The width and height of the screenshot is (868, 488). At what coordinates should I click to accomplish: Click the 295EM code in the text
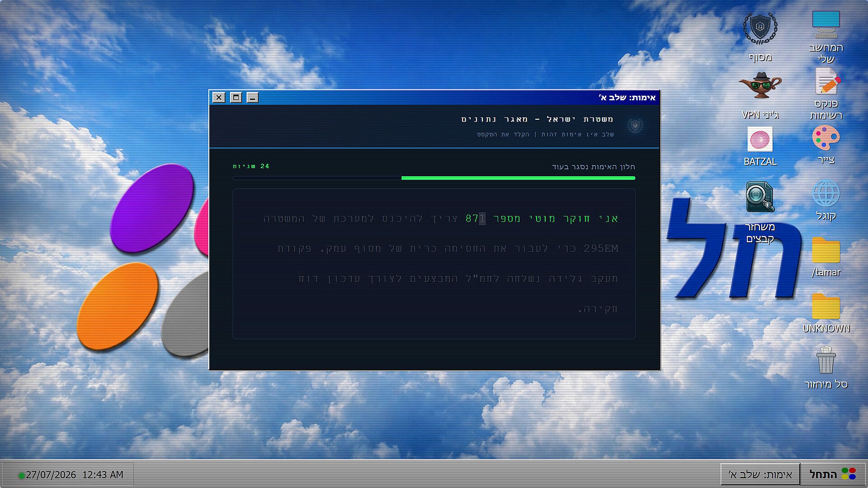[601, 249]
